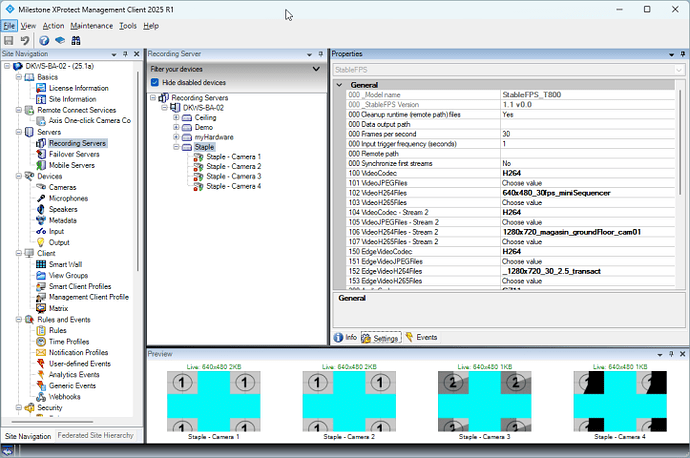Close the Preview pane
This screenshot has width=690, height=458.
(x=683, y=354)
